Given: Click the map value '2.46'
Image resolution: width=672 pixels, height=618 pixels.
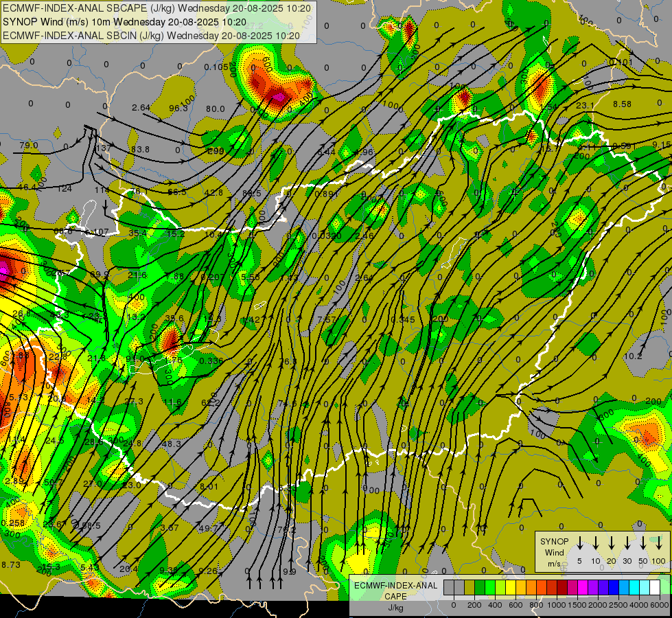Looking at the screenshot, I should pos(364,236).
